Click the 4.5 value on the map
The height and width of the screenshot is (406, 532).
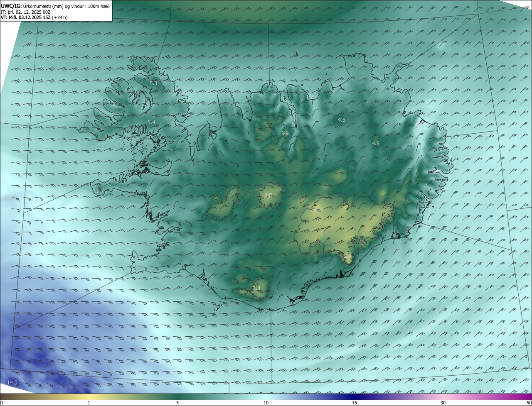click(x=376, y=144)
